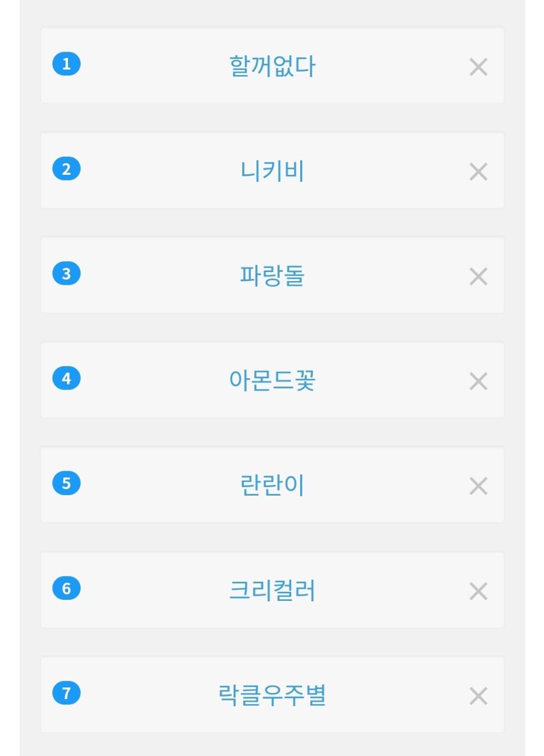Click the number 4 rank badge
This screenshot has width=544, height=756.
coord(66,378)
